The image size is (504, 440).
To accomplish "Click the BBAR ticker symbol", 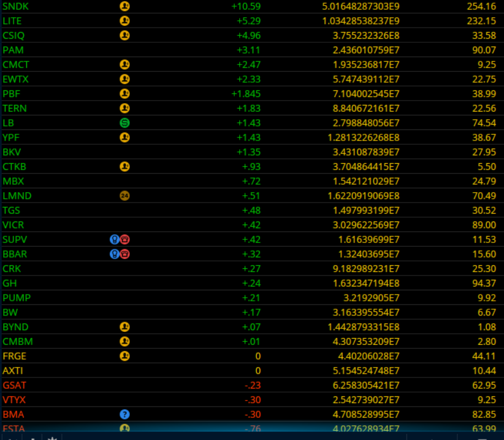I will [x=15, y=254].
